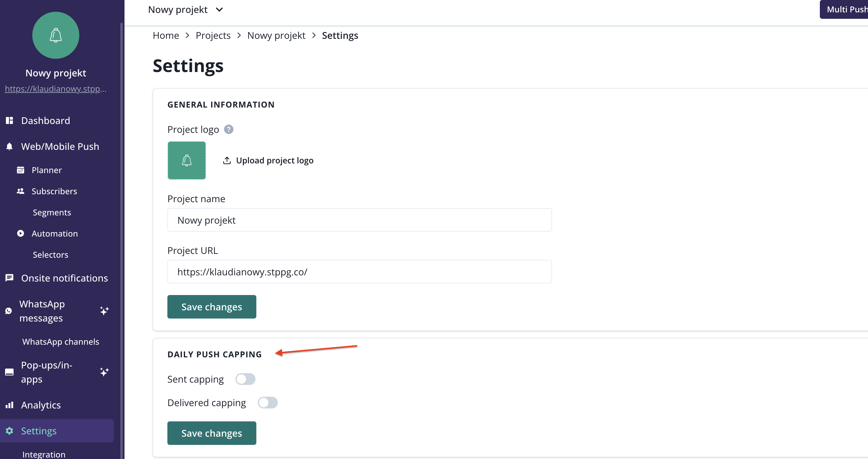Enable the Sent capping toggle
The width and height of the screenshot is (868, 459).
[245, 379]
